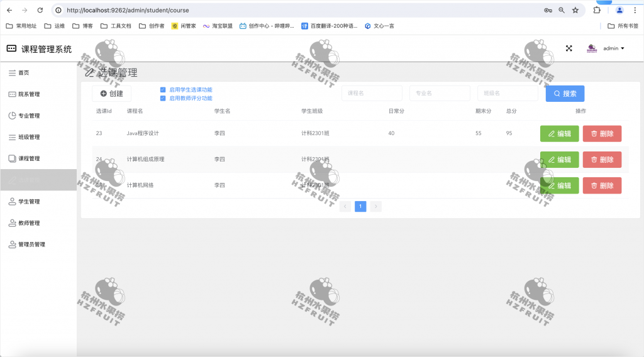Click the 创建 button
This screenshot has height=357, width=644.
pyautogui.click(x=112, y=94)
